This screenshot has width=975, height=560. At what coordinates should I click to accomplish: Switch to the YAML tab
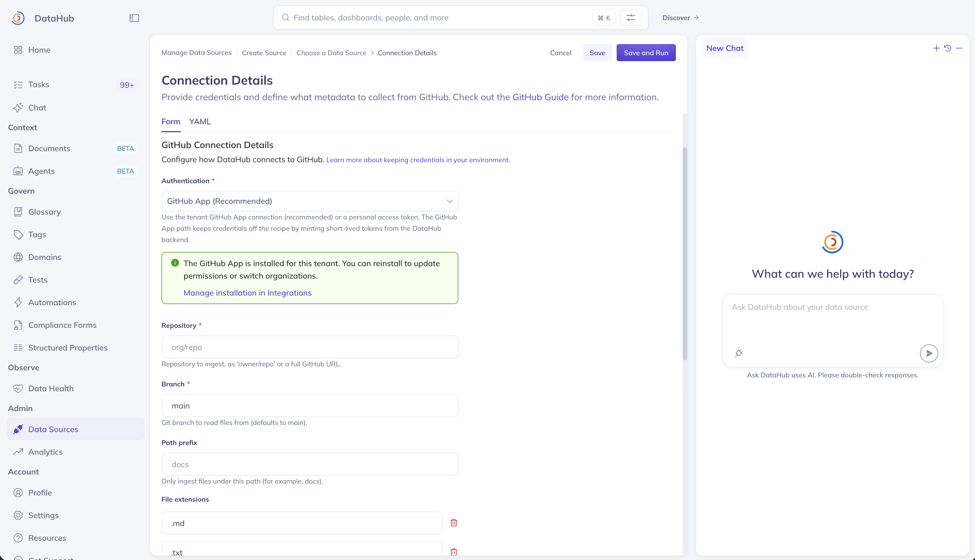point(200,121)
